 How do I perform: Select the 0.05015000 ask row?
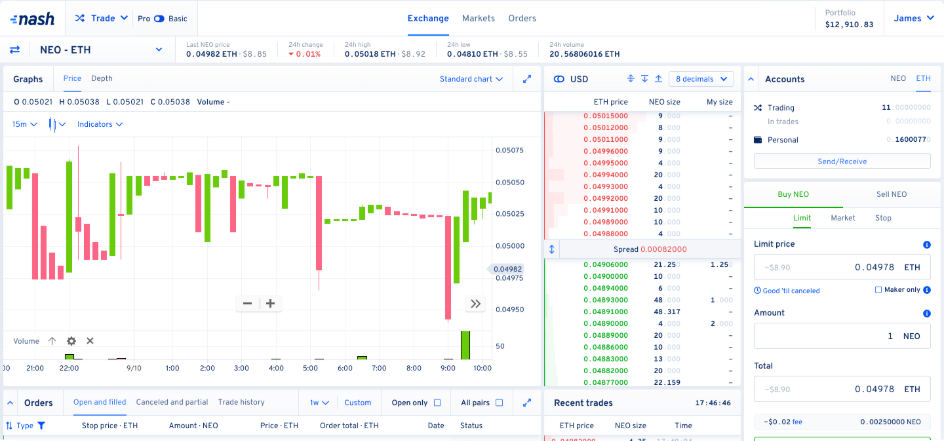[x=642, y=116]
